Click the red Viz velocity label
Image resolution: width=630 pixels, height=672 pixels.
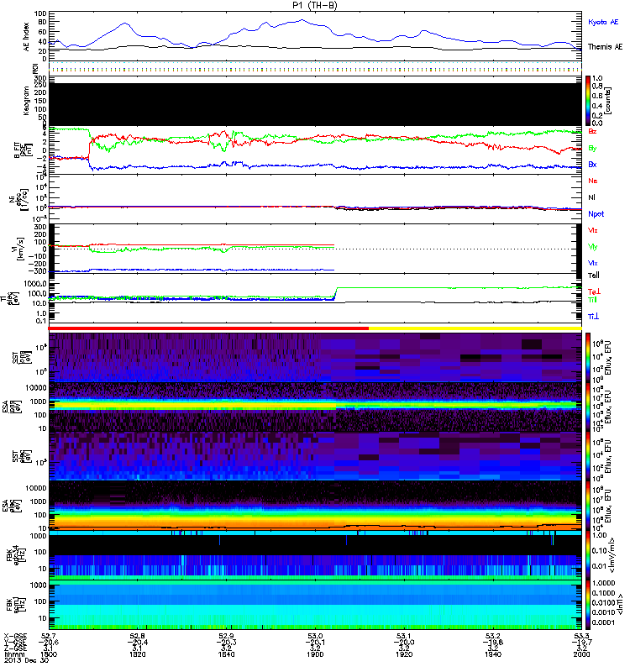592,230
